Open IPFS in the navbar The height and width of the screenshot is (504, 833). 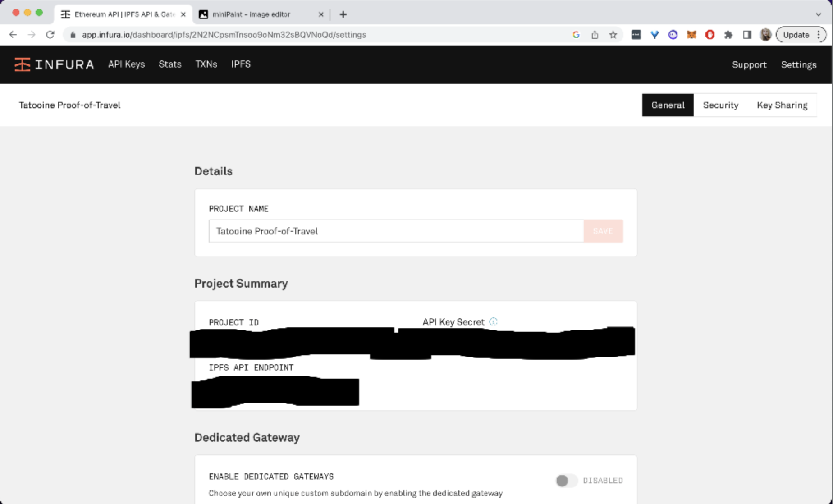coord(241,64)
